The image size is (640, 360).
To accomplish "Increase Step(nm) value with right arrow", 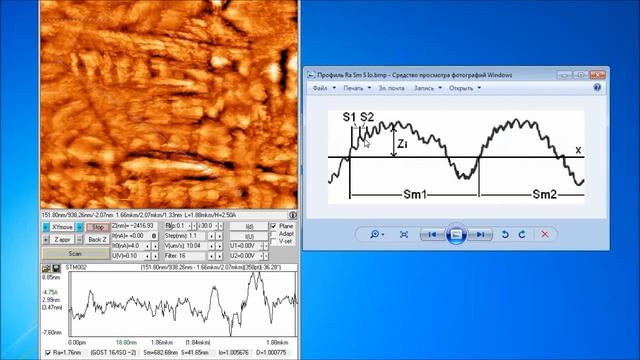I will pyautogui.click(x=220, y=236).
